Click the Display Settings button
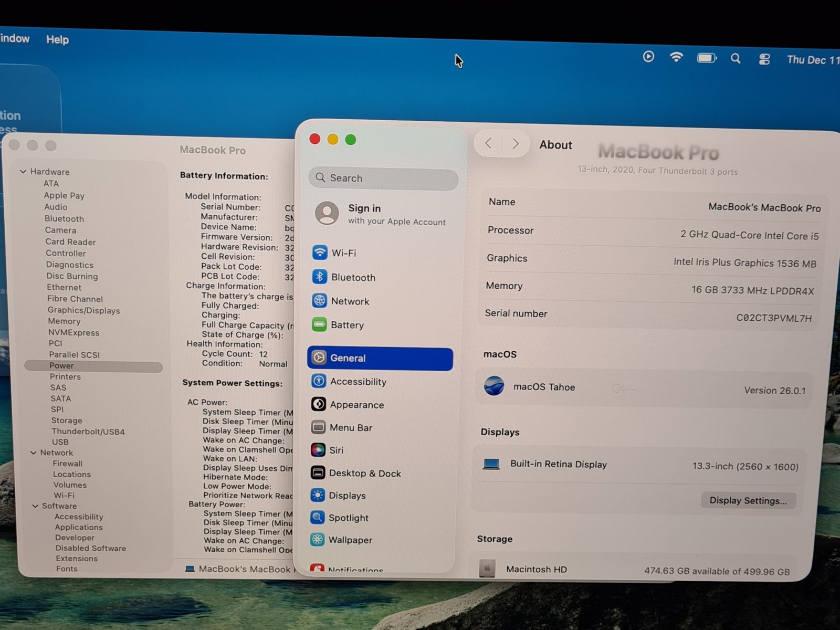840x630 pixels. (x=748, y=500)
